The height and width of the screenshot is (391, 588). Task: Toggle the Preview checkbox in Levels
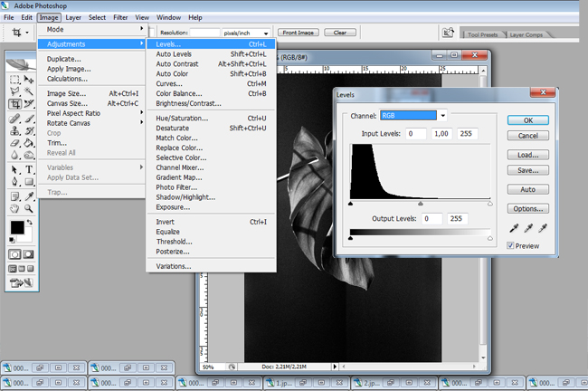click(x=512, y=245)
